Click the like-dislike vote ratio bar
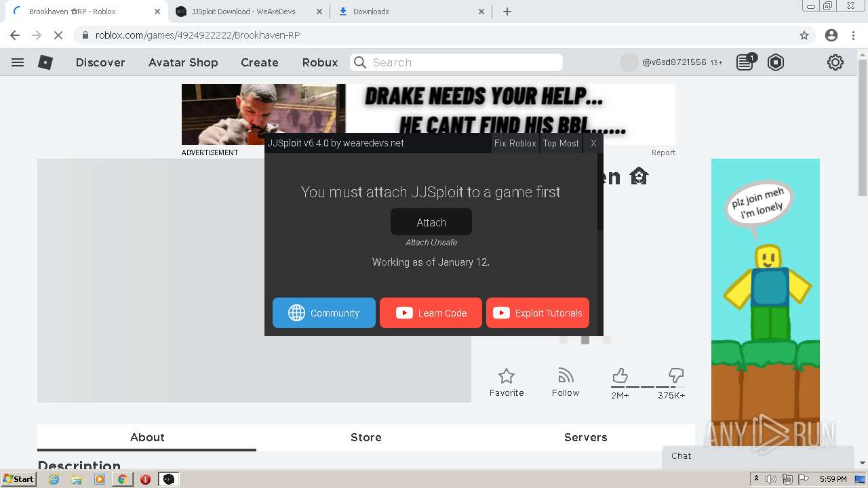The width and height of the screenshot is (868, 488). pos(648,387)
